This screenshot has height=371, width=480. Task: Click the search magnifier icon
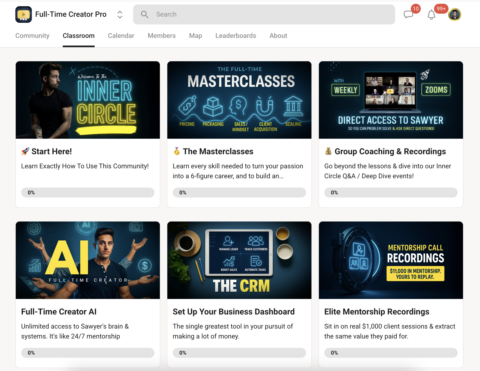(x=144, y=14)
